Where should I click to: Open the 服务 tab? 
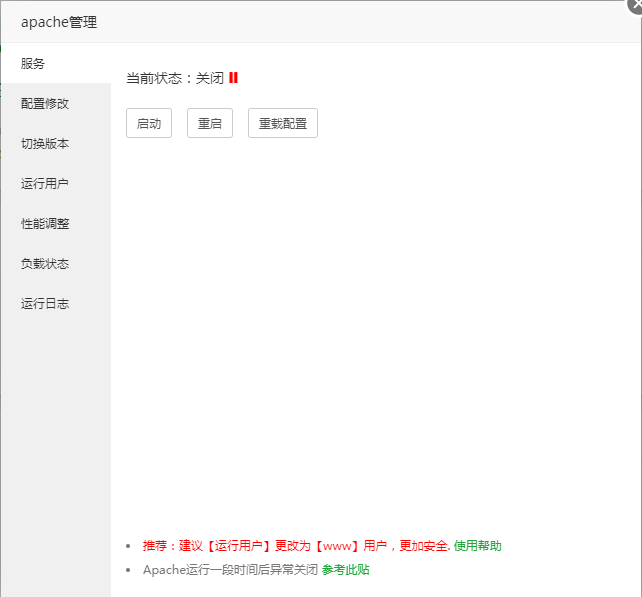[x=56, y=63]
